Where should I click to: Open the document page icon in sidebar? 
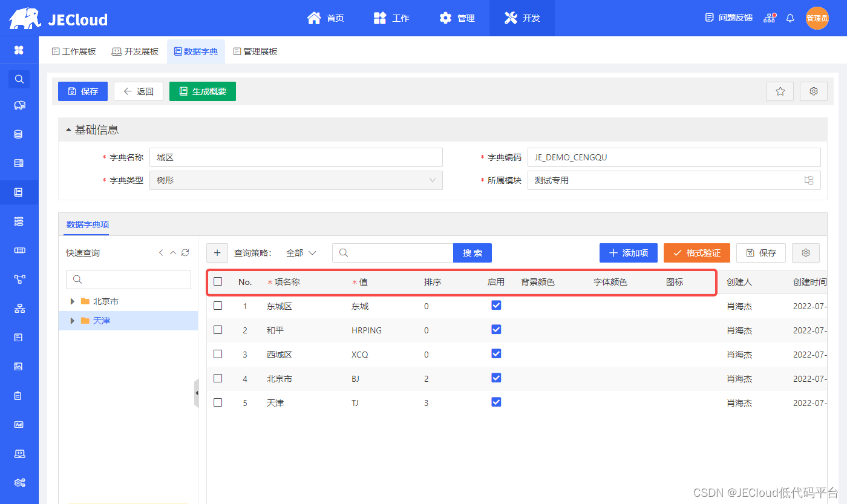click(x=19, y=338)
